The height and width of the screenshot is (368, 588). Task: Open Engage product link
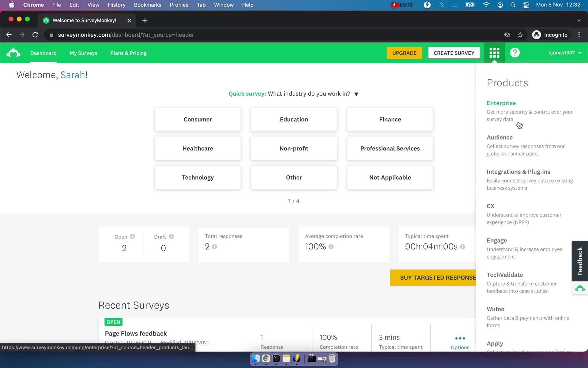(x=496, y=240)
